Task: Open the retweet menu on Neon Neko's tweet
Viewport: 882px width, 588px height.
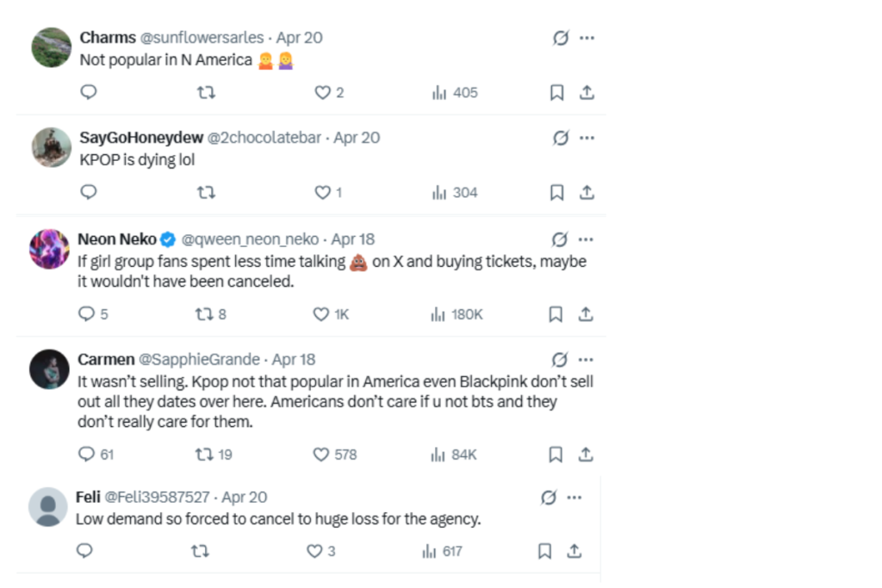Action: pyautogui.click(x=203, y=314)
